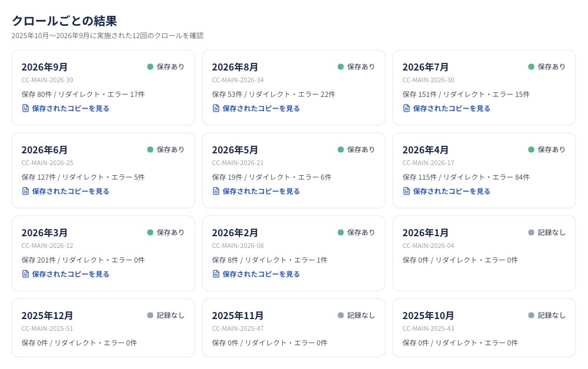
Task: Open 保存されたコピーを見る link for 2026年7月
Action: point(447,108)
